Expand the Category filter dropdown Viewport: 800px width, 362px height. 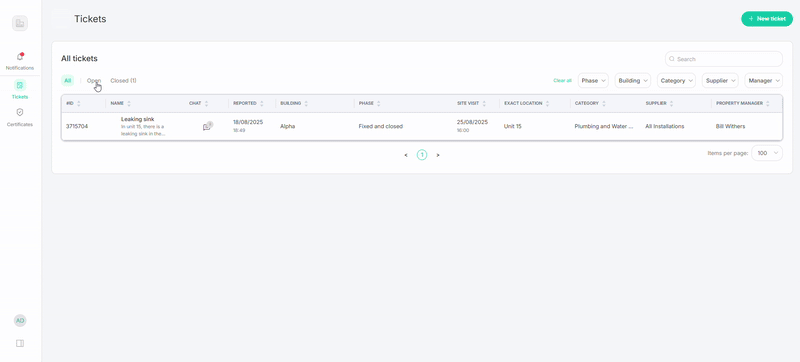676,81
